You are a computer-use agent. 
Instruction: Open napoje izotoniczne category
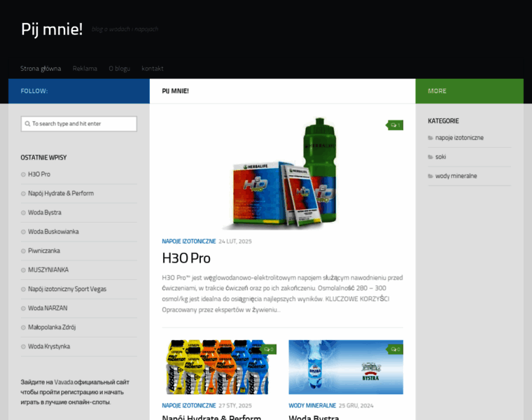(459, 138)
